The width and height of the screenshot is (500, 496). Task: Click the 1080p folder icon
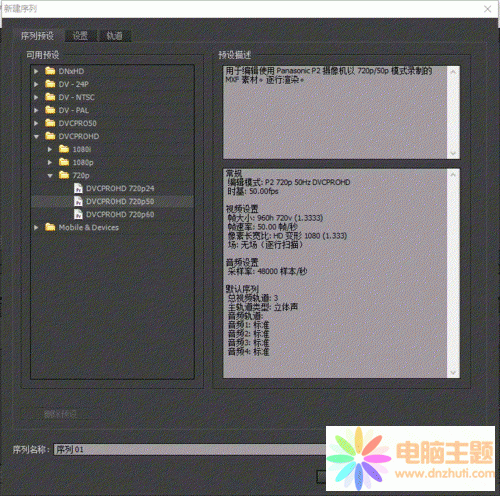[64, 162]
